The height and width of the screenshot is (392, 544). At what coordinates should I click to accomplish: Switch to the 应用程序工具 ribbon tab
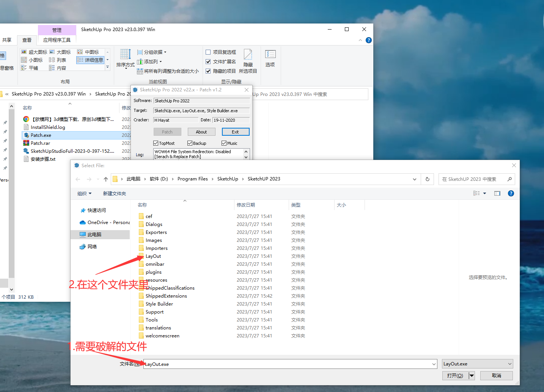pyautogui.click(x=57, y=40)
